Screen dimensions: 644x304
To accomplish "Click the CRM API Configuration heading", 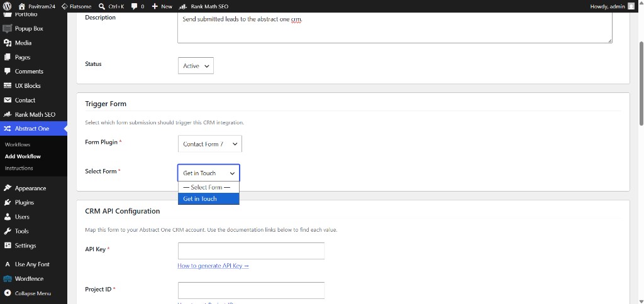I will click(x=123, y=211).
